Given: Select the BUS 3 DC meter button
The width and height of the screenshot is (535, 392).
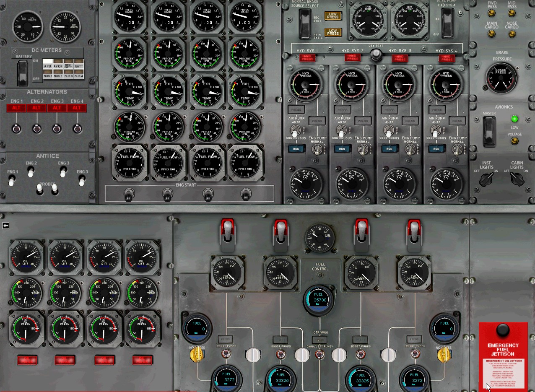Looking at the screenshot, I should 68,74.
